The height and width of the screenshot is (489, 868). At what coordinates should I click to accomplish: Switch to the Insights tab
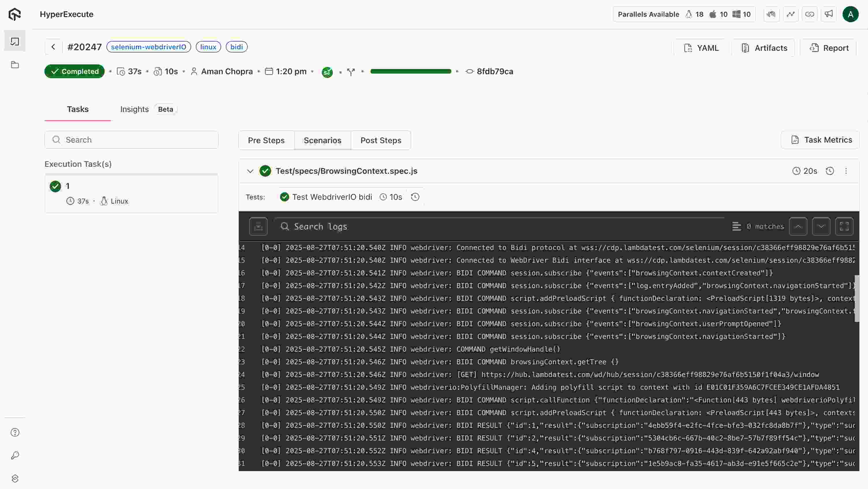click(x=134, y=109)
